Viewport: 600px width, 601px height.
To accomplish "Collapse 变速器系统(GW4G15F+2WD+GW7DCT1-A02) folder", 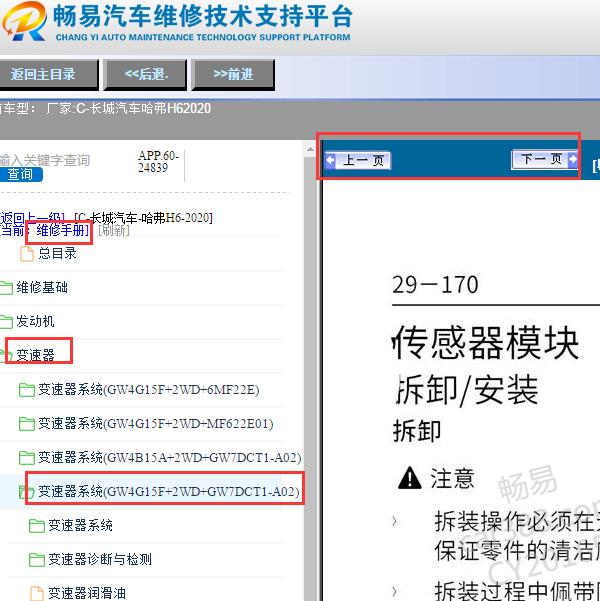I will [x=169, y=491].
